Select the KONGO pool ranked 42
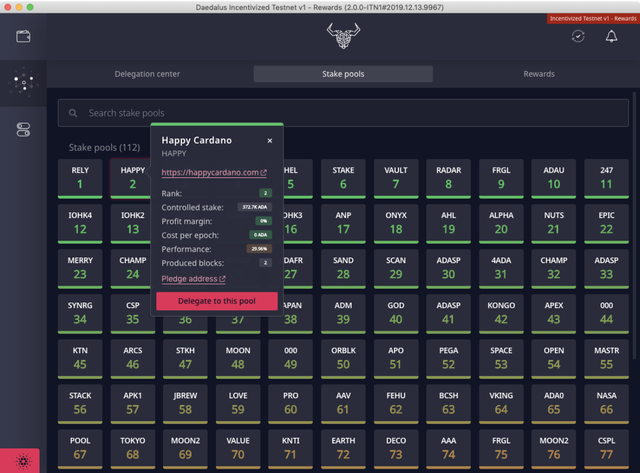 tap(501, 314)
